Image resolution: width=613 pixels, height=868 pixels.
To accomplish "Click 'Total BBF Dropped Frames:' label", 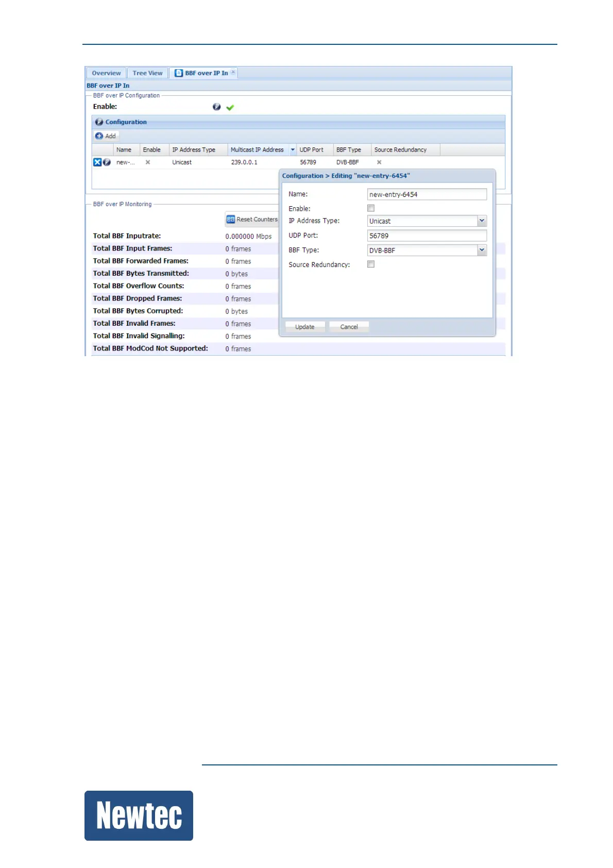I will click(x=138, y=298).
